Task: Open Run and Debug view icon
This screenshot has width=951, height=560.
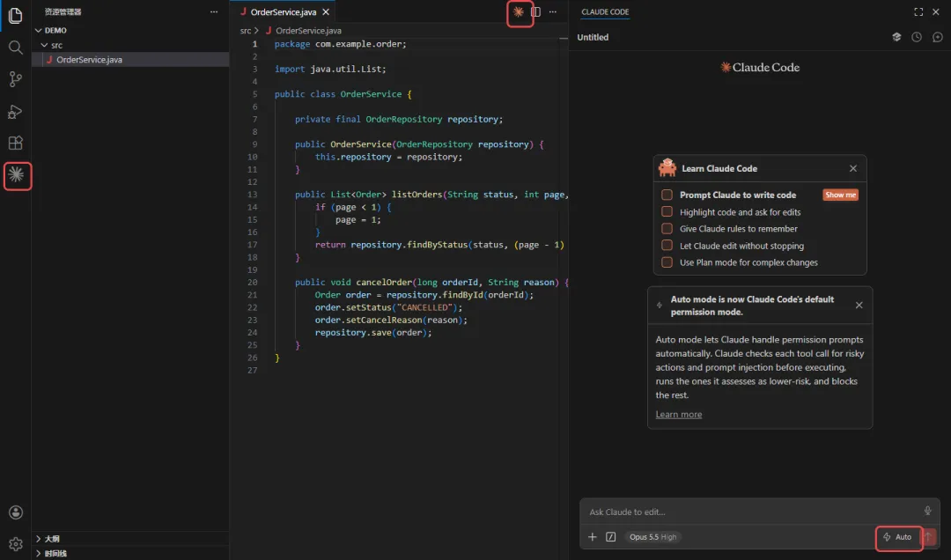Action: tap(16, 112)
